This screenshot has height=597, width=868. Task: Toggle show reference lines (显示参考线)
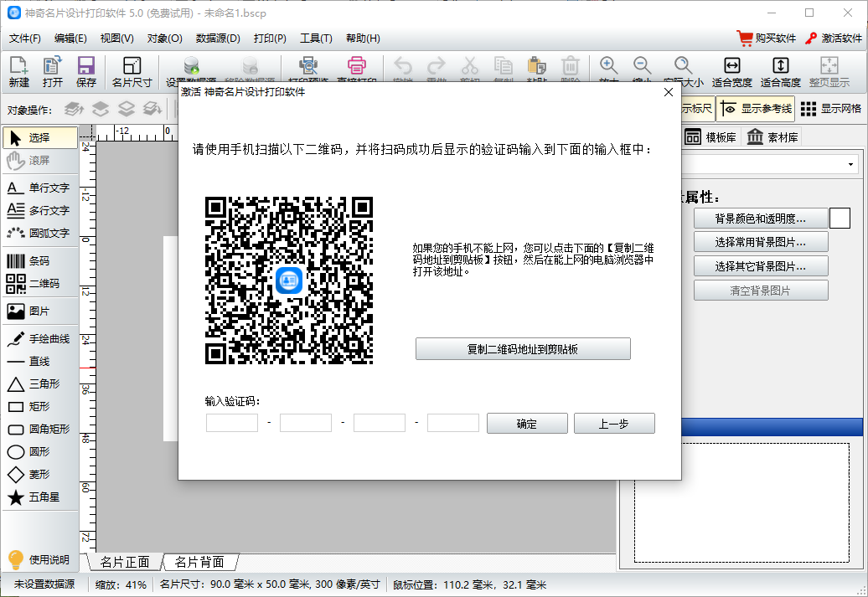tap(756, 109)
